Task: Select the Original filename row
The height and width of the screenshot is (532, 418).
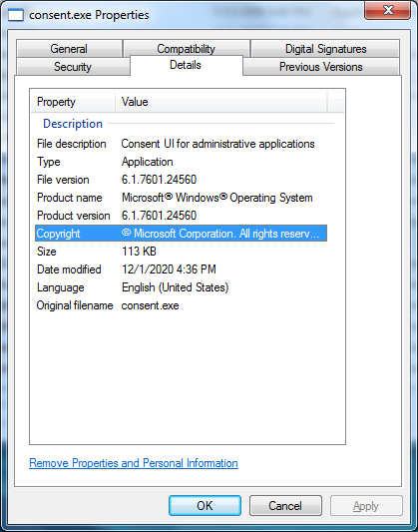Action: 181,305
